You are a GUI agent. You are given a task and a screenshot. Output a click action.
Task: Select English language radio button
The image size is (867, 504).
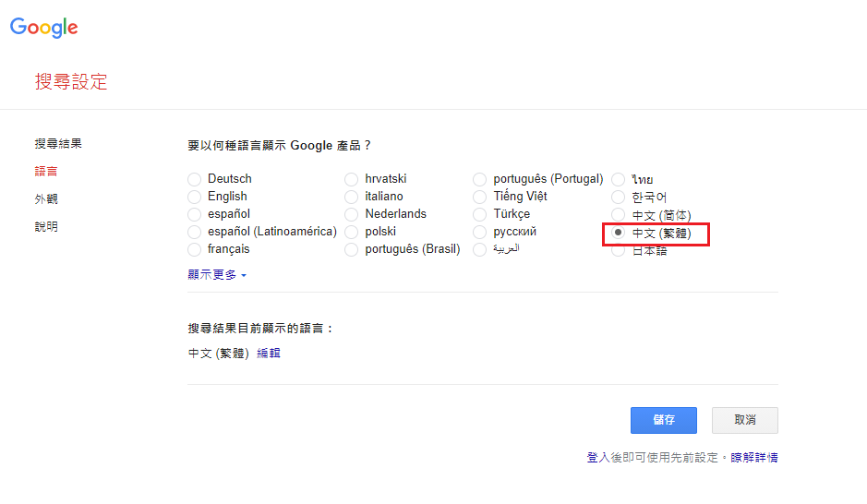tap(194, 197)
